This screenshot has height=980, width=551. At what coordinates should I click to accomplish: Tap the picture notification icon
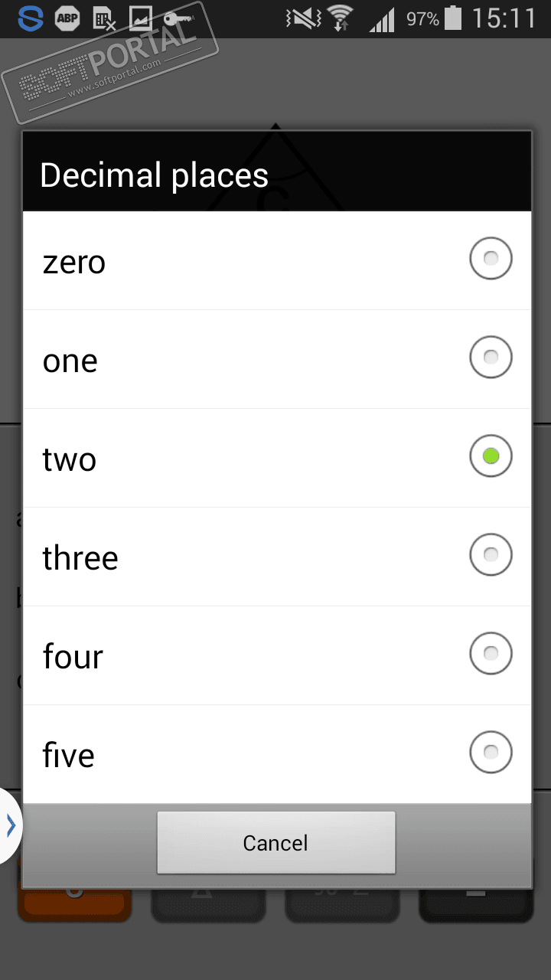[x=141, y=18]
